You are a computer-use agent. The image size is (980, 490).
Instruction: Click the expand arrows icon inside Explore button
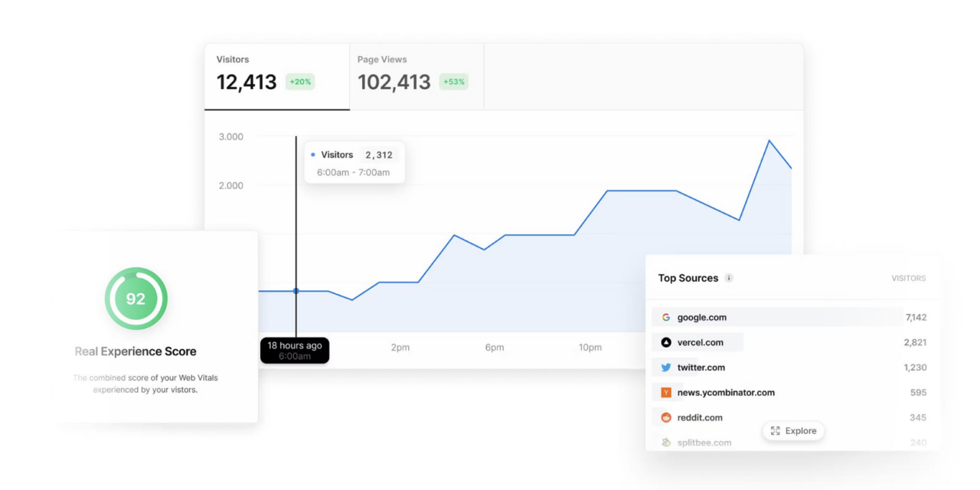[x=776, y=430]
